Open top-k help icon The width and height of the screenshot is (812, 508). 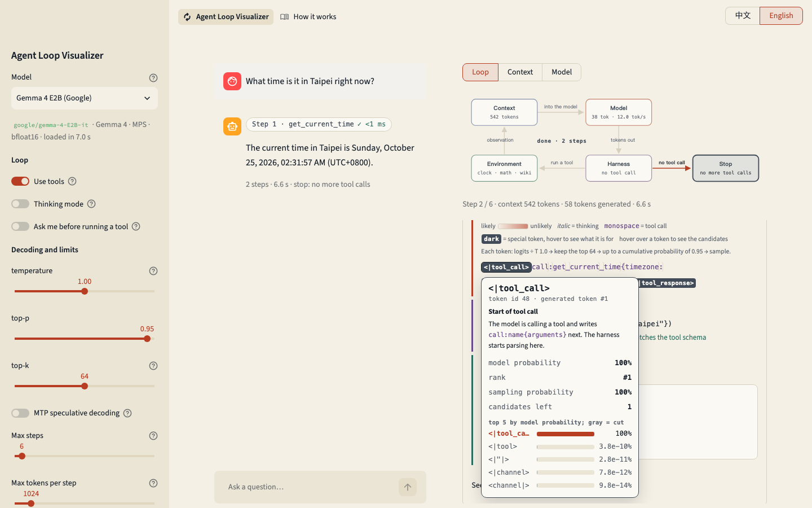[x=153, y=366]
